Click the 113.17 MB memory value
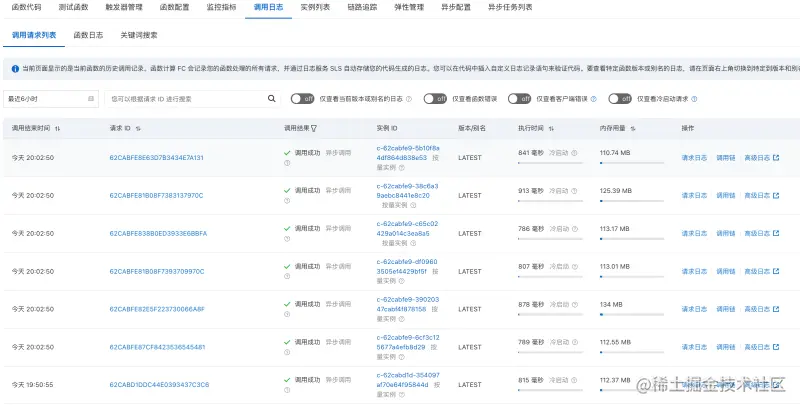 point(615,228)
